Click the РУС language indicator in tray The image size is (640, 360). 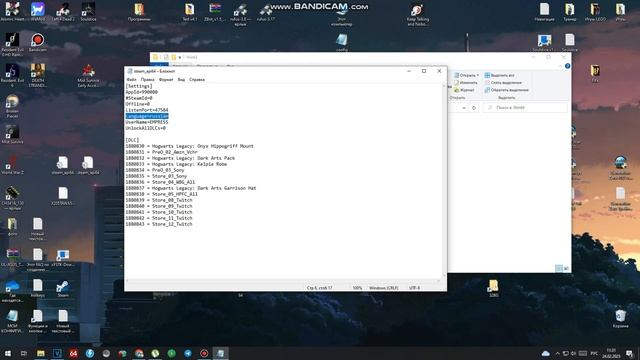[x=594, y=353]
